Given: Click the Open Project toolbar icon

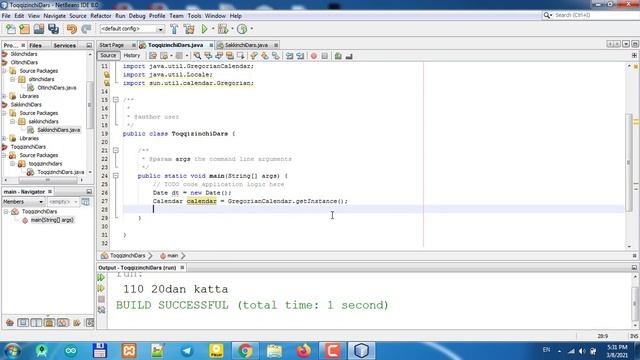Looking at the screenshot, I should pos(39,29).
